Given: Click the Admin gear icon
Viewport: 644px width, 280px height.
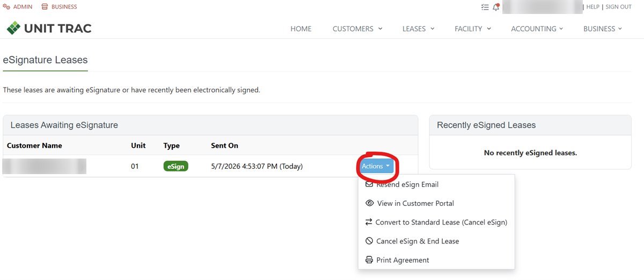Looking at the screenshot, I should tap(6, 7).
